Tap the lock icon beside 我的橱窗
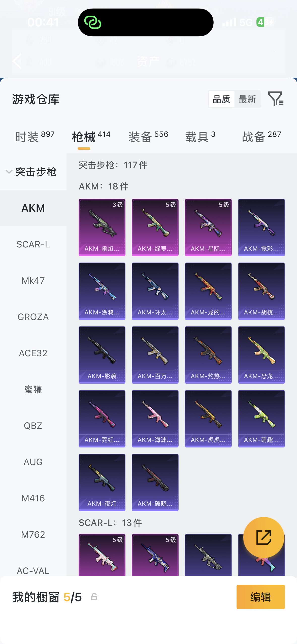Viewport: 297px width, 644px height. (94, 597)
